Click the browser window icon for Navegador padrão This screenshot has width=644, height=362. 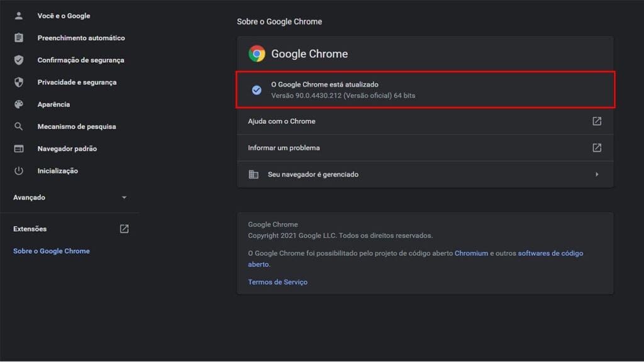point(18,148)
